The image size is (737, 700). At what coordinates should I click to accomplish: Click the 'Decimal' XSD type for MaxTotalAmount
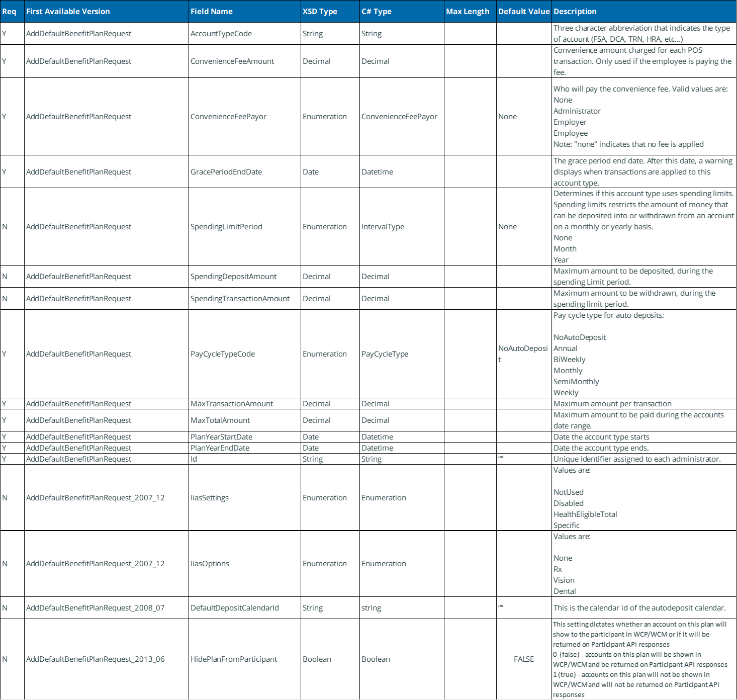pyautogui.click(x=330, y=420)
